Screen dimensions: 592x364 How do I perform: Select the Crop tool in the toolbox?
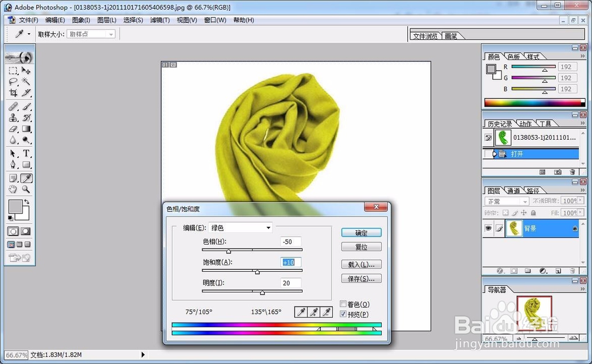(x=14, y=92)
